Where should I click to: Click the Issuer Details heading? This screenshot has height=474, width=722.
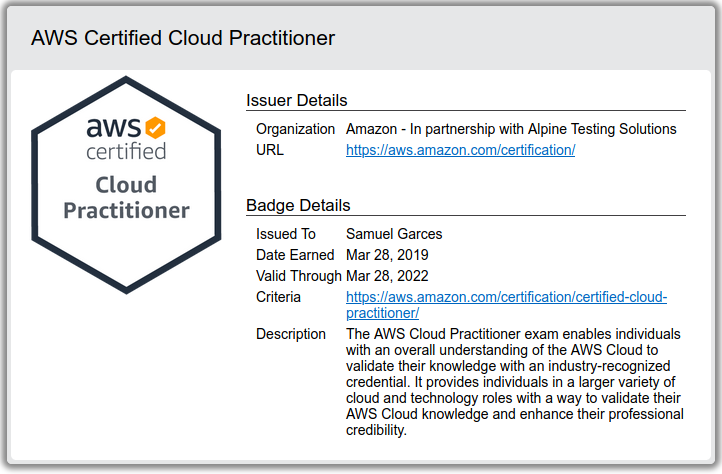297,100
